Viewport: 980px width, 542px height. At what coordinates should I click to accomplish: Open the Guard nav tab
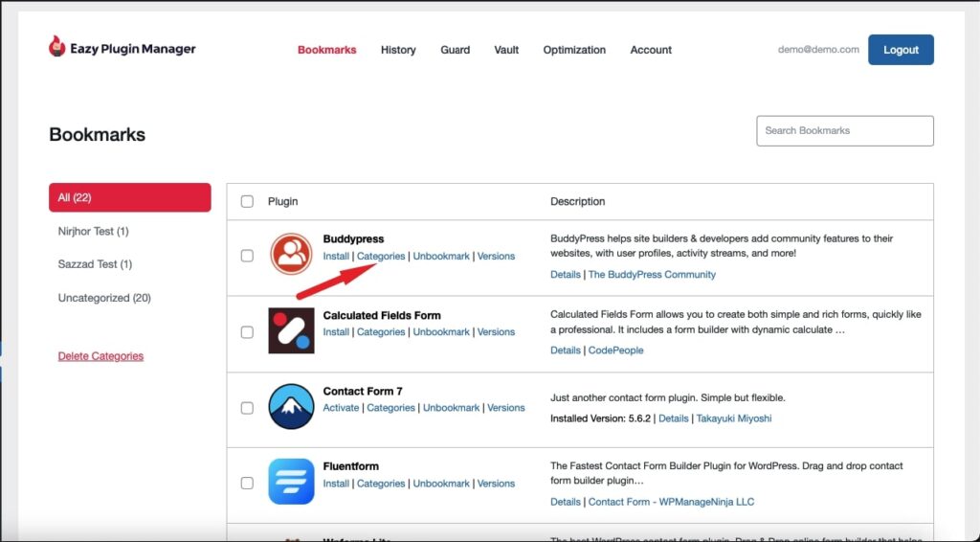455,50
